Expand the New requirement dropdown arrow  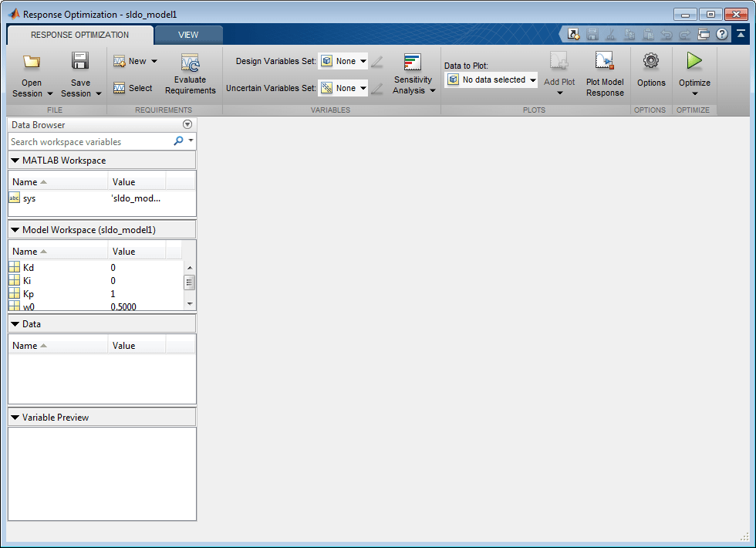(154, 61)
